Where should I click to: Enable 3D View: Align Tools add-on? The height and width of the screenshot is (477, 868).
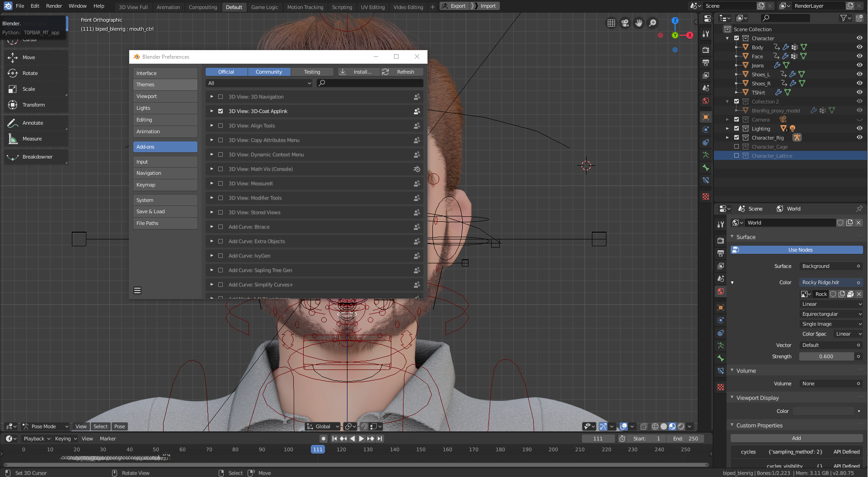[221, 126]
